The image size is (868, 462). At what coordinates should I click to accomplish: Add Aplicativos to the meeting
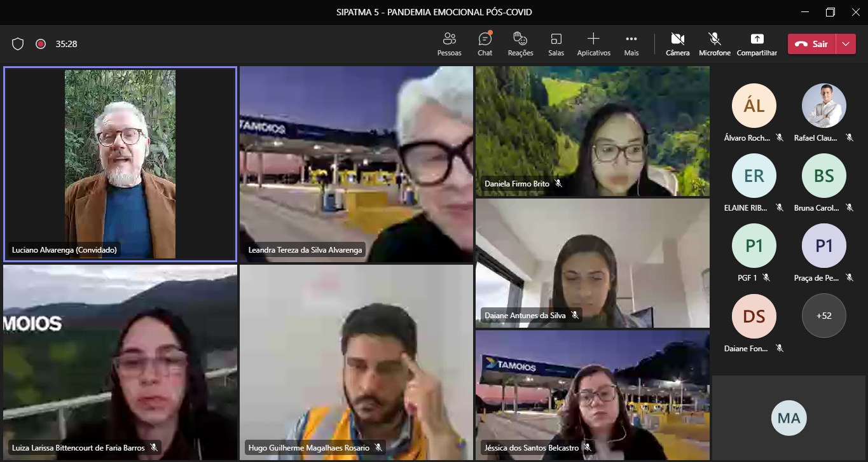tap(593, 43)
